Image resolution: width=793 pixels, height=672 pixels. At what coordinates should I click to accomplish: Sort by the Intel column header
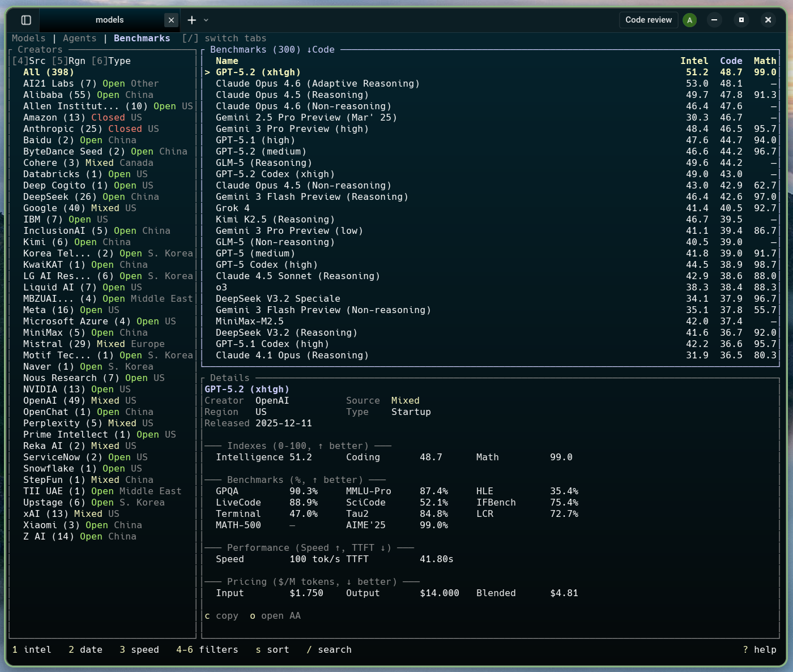(694, 61)
